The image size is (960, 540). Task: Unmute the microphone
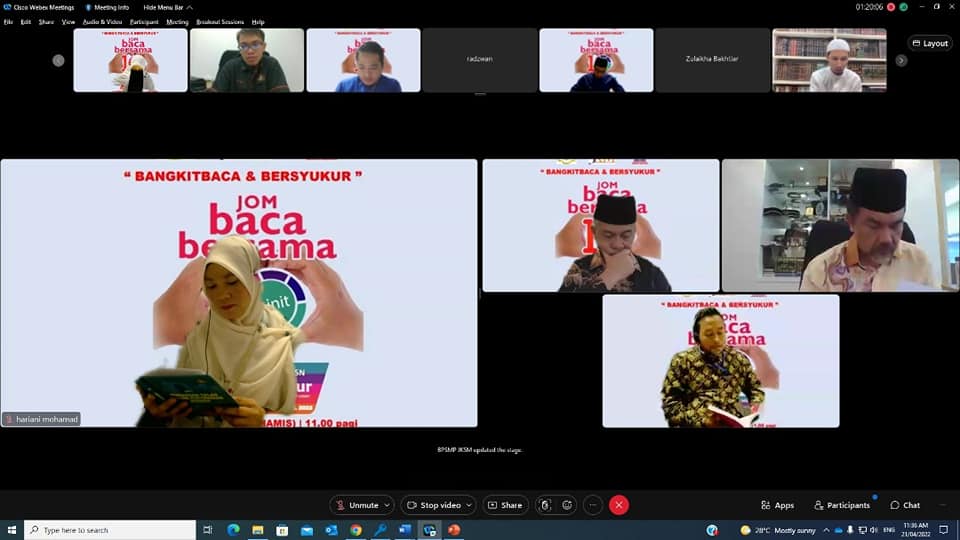click(x=358, y=505)
